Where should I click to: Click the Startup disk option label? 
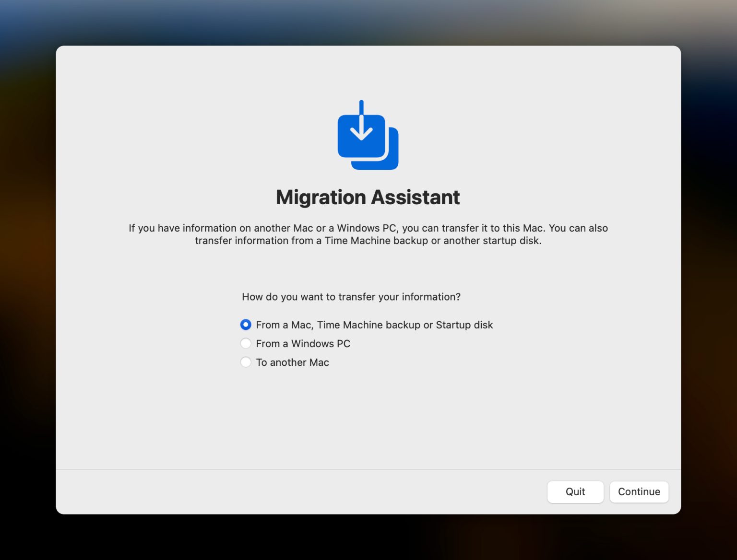tap(464, 325)
